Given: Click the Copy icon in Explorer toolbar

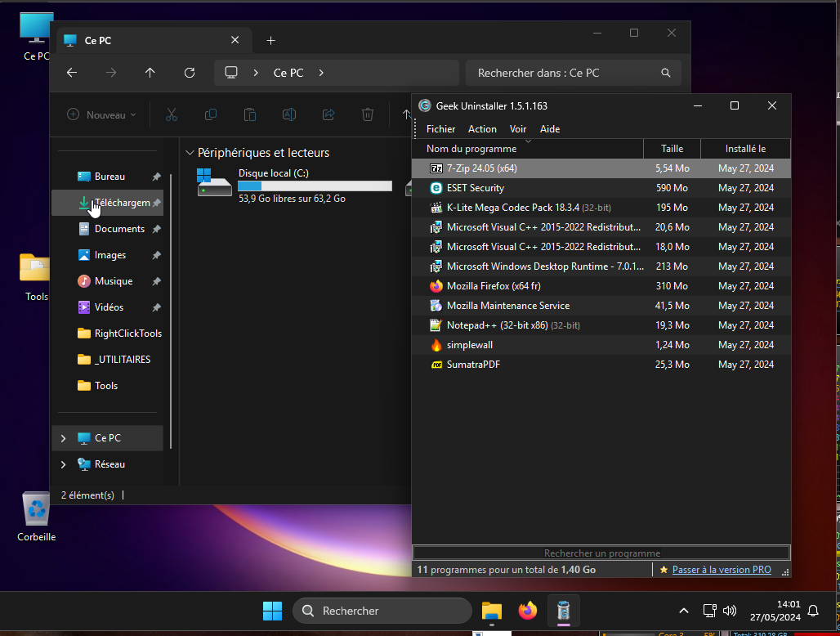Looking at the screenshot, I should [211, 114].
